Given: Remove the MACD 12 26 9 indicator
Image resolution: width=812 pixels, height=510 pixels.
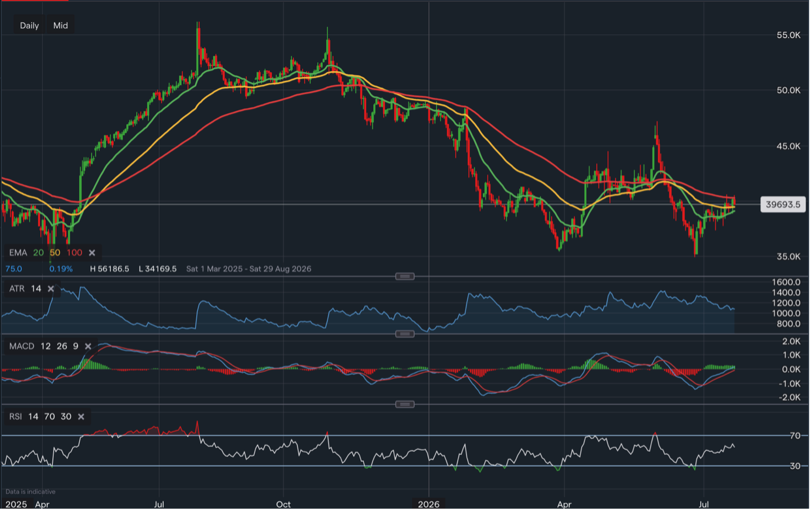Looking at the screenshot, I should click(x=88, y=346).
